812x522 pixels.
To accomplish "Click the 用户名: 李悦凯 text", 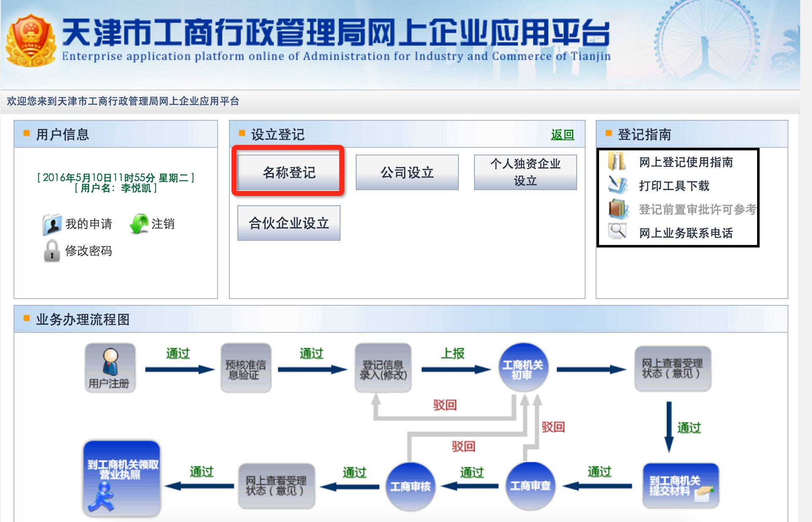I will (x=116, y=188).
